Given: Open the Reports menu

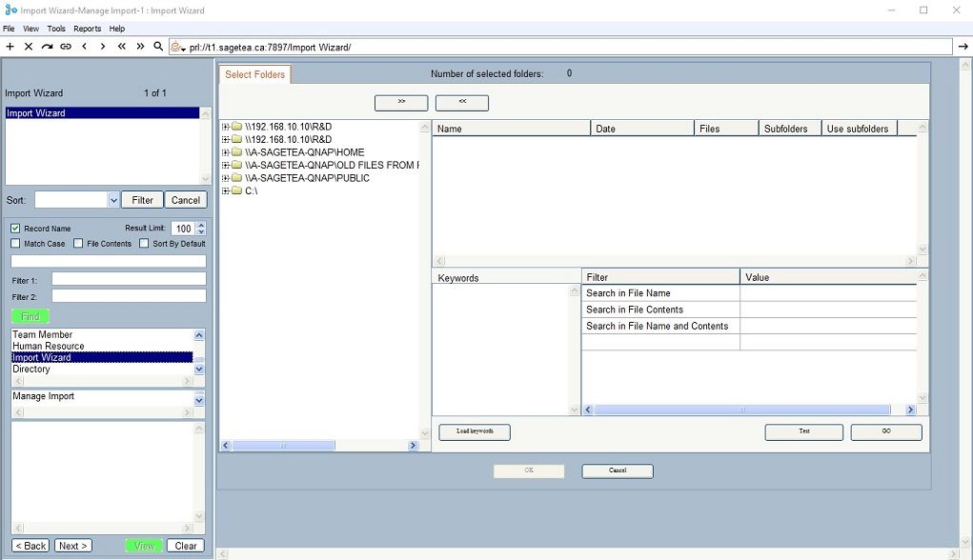Looking at the screenshot, I should pyautogui.click(x=87, y=29).
